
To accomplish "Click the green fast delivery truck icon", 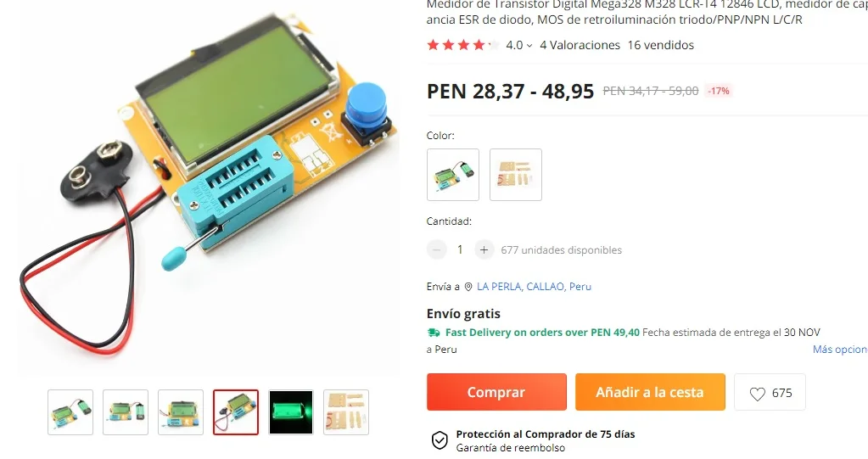I will click(x=433, y=333).
